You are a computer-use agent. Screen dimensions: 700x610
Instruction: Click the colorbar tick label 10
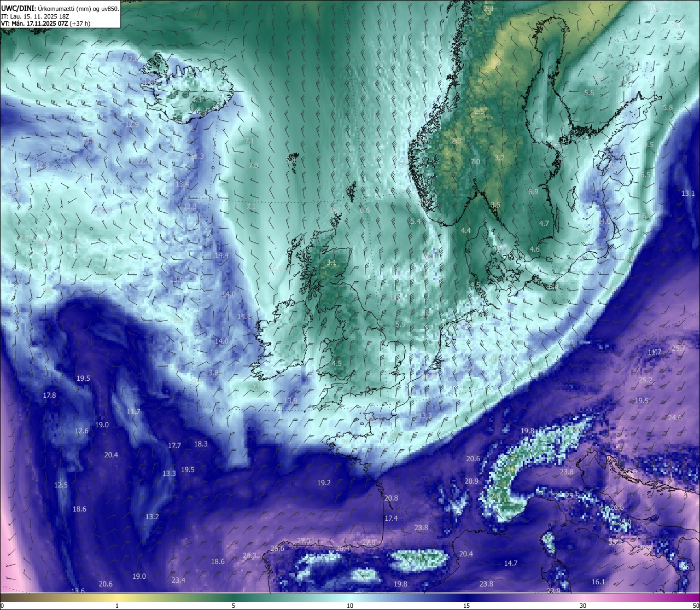[350, 606]
